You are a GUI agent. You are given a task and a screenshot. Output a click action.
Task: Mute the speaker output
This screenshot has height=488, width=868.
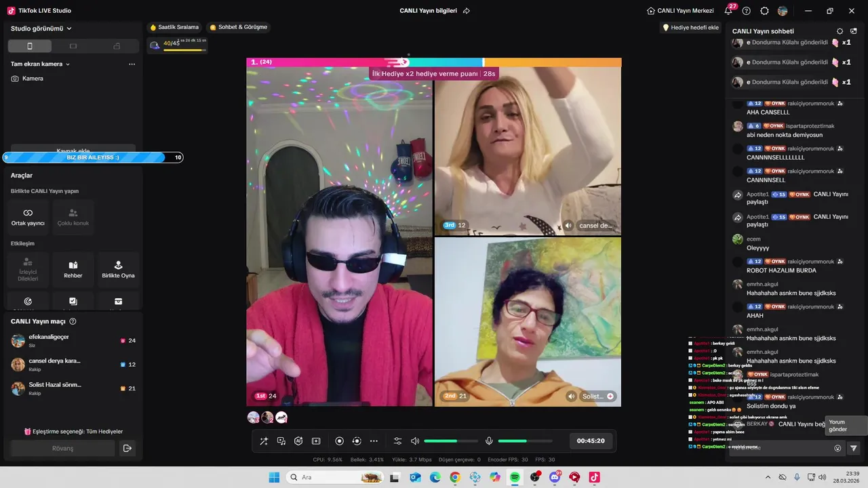415,441
